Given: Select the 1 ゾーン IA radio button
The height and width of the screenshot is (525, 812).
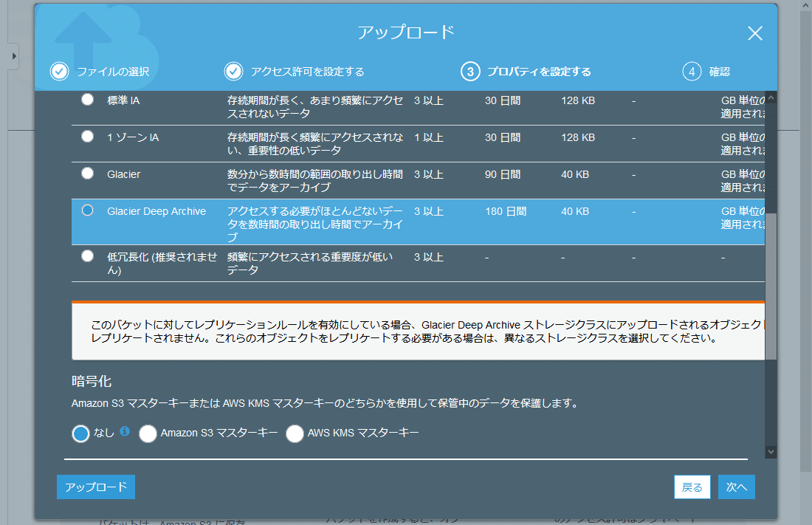Looking at the screenshot, I should [x=88, y=137].
